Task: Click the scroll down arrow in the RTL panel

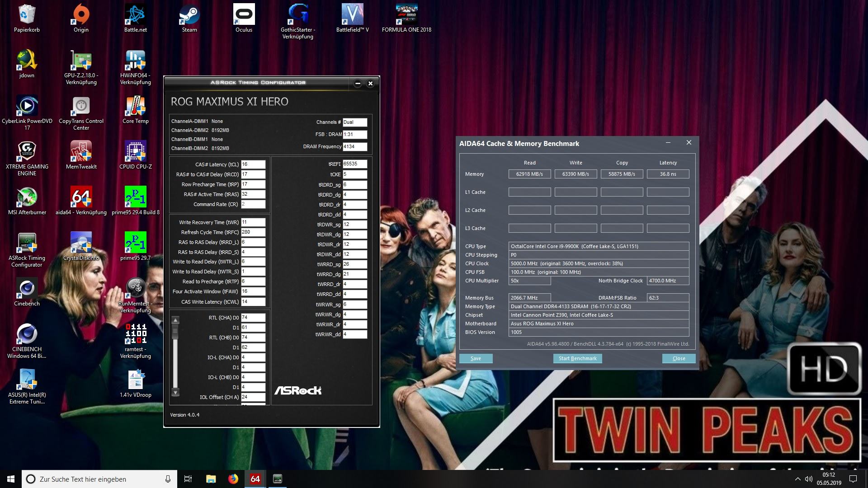Action: 175,392
